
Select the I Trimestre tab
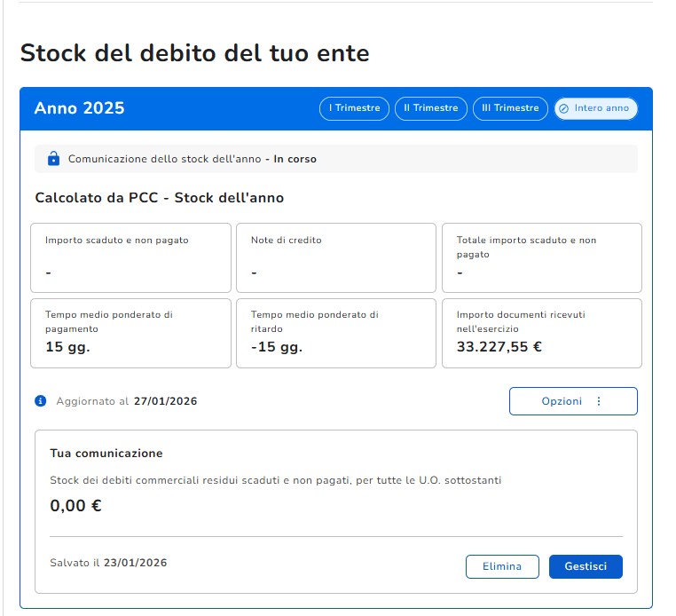(x=354, y=108)
